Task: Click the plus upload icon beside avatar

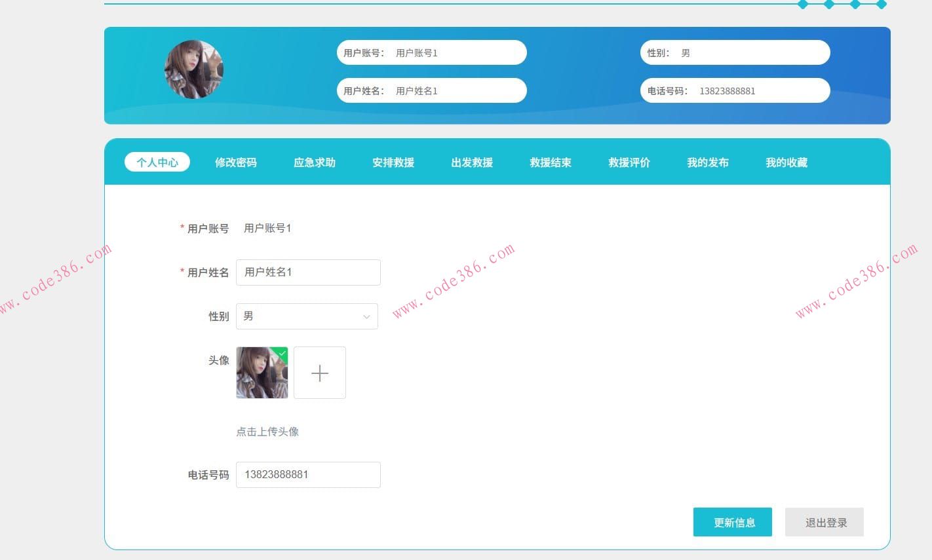Action: [x=319, y=373]
